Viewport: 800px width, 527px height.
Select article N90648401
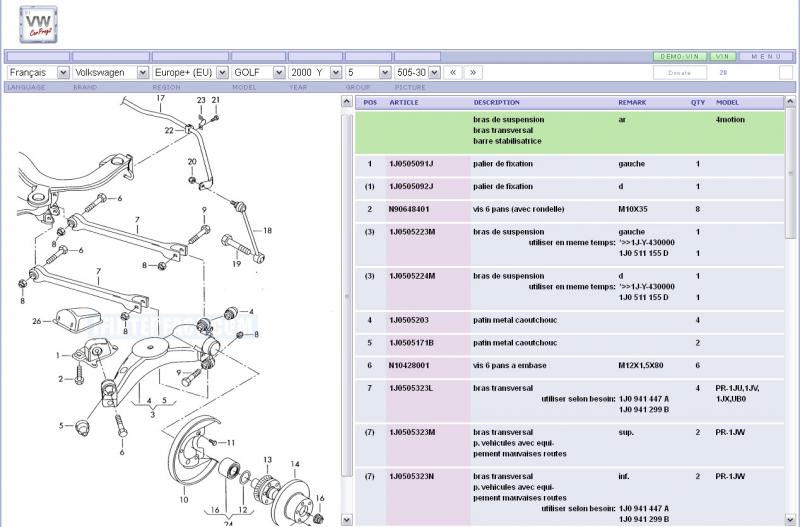click(x=409, y=209)
